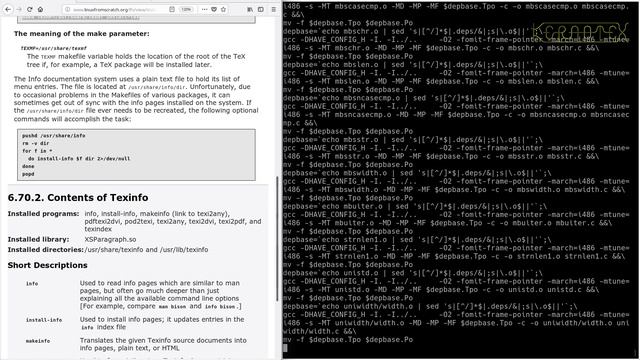Click 'XSParagraph.so' library name

[110, 240]
